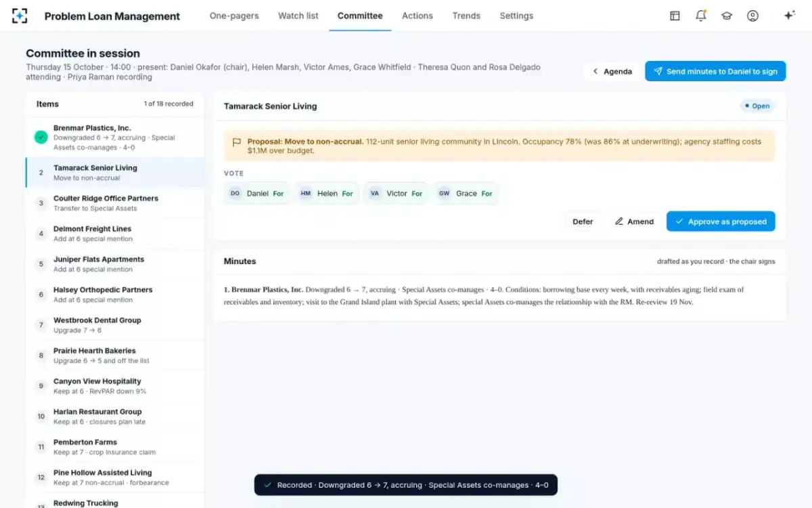
Task: Select item 2 Tamarack Senior Living
Action: pyautogui.click(x=115, y=173)
